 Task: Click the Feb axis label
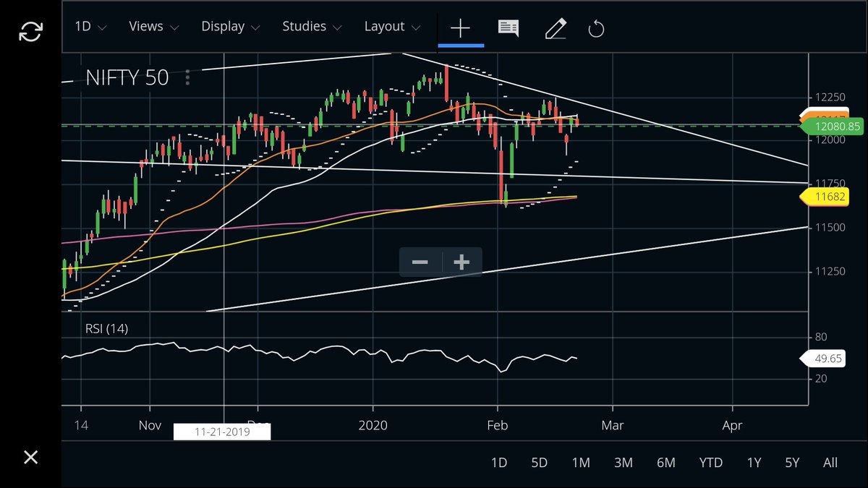(498, 425)
